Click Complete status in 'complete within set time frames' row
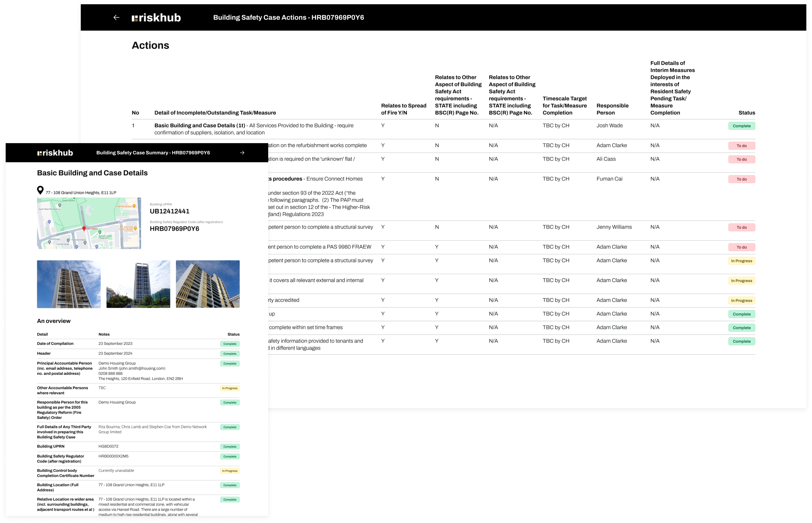Viewport: 812px width, 523px height. (741, 328)
